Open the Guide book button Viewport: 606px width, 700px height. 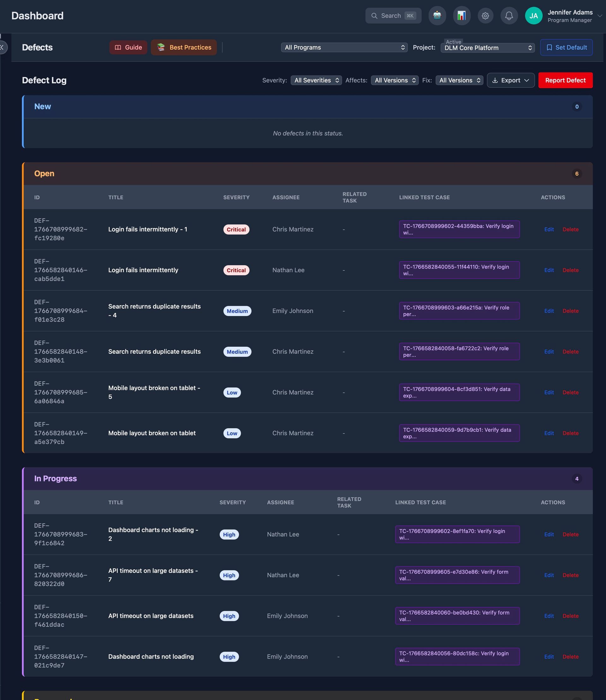[x=128, y=47]
